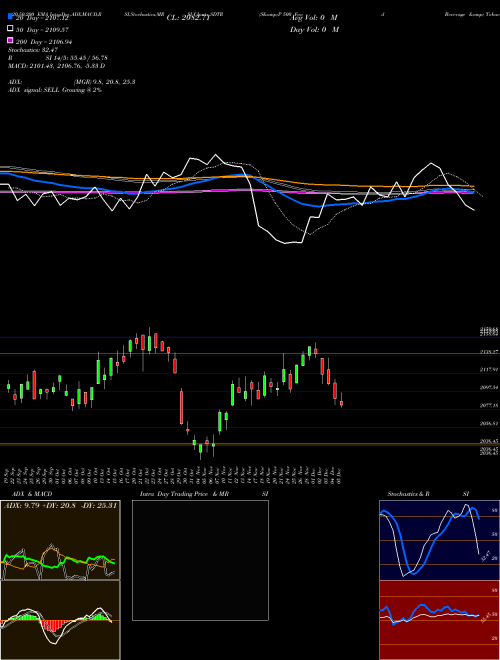Click the magenta 200 Day legend swatch

click(10, 40)
